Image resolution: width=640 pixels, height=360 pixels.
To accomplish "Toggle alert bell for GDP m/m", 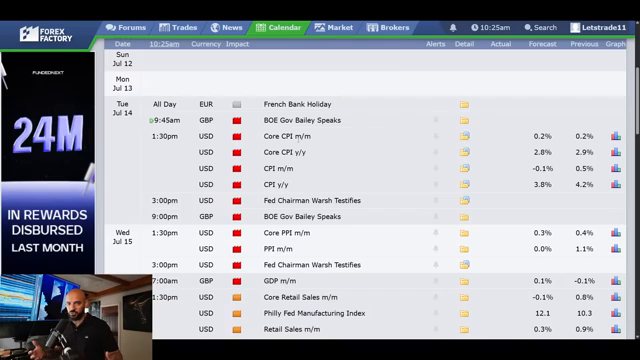I will 436,281.
